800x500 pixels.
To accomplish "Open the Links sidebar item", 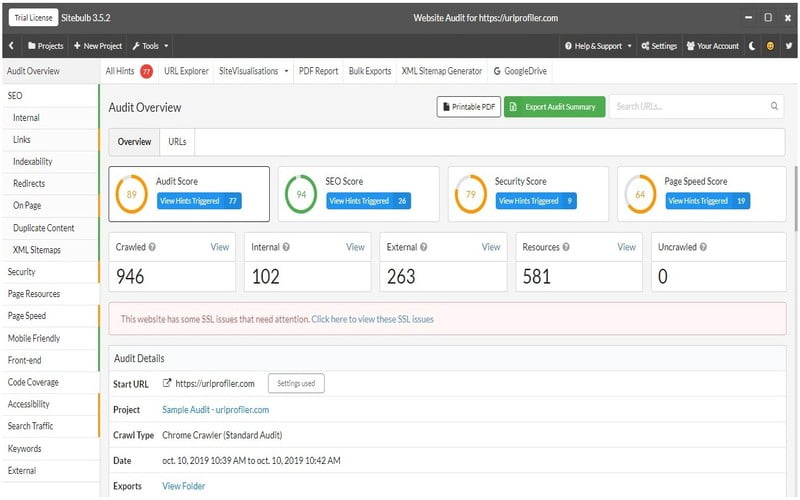I will click(x=50, y=140).
